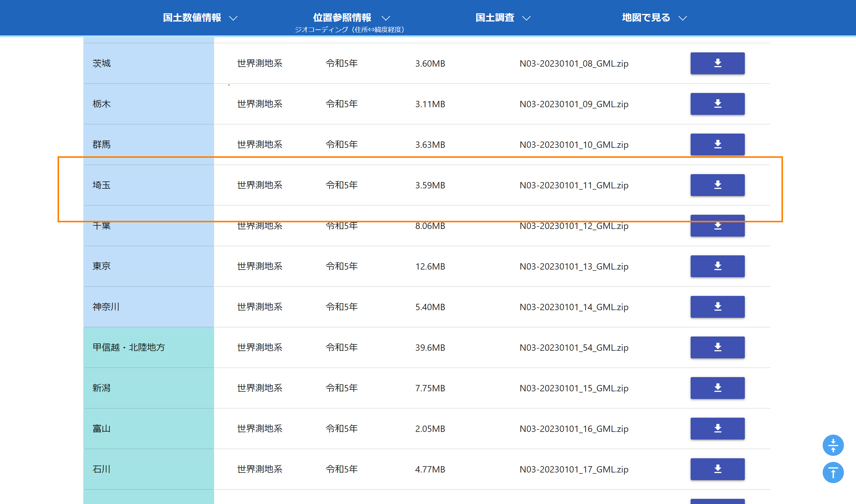The height and width of the screenshot is (504, 856).
Task: Click the round collapse arrows floating button
Action: click(833, 445)
